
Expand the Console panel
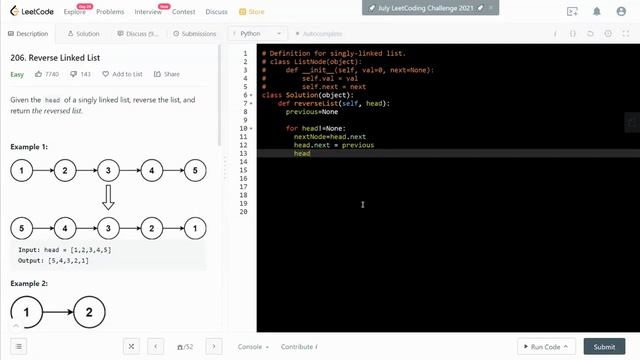pos(253,347)
